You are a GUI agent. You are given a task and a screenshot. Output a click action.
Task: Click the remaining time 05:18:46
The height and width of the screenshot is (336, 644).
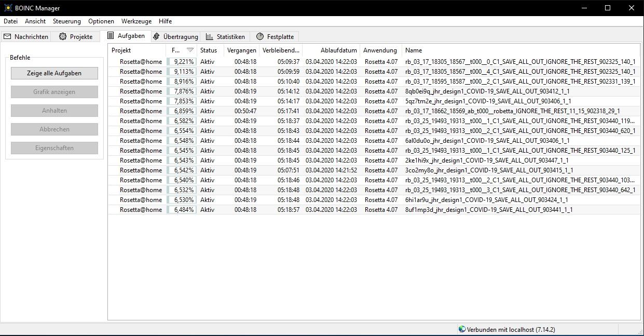click(289, 180)
